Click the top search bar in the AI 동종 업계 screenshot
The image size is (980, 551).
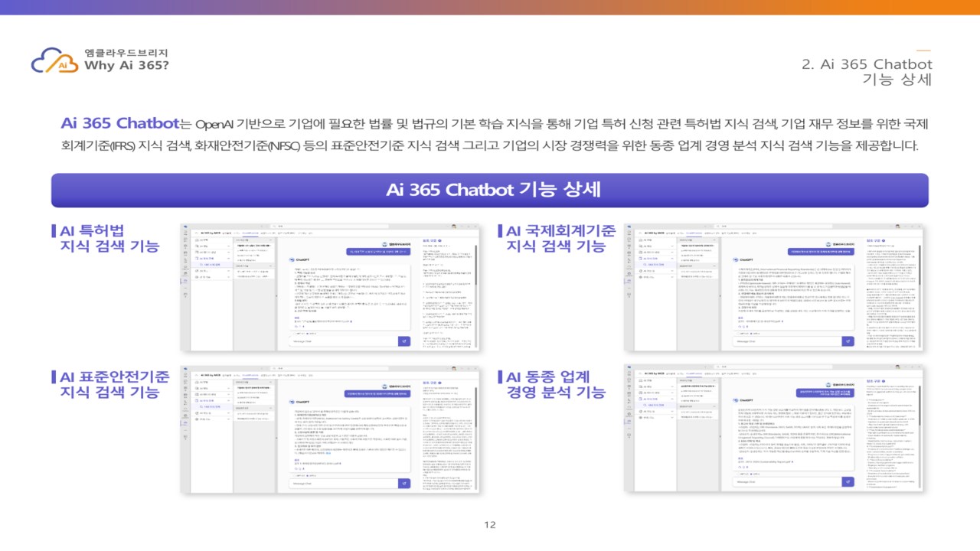[773, 367]
